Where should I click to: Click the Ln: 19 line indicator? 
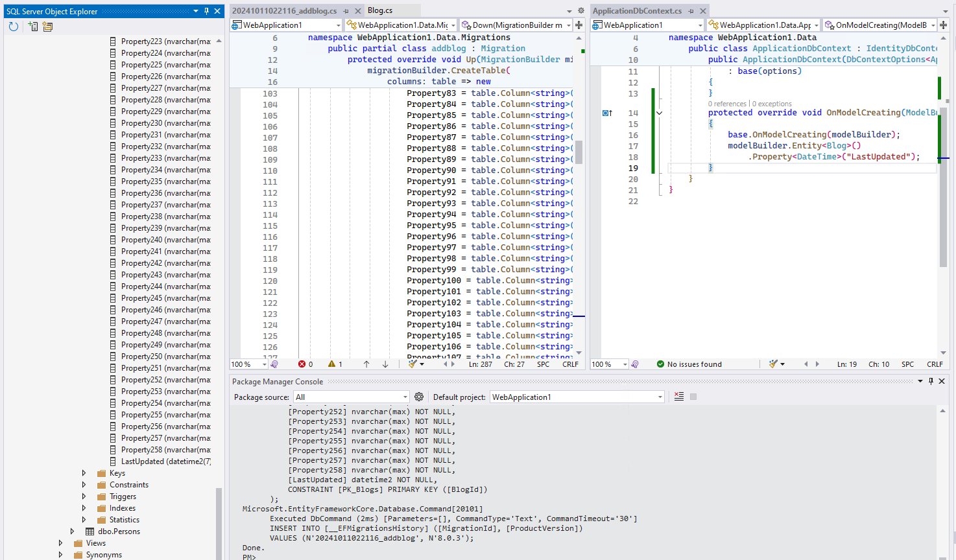(x=847, y=364)
